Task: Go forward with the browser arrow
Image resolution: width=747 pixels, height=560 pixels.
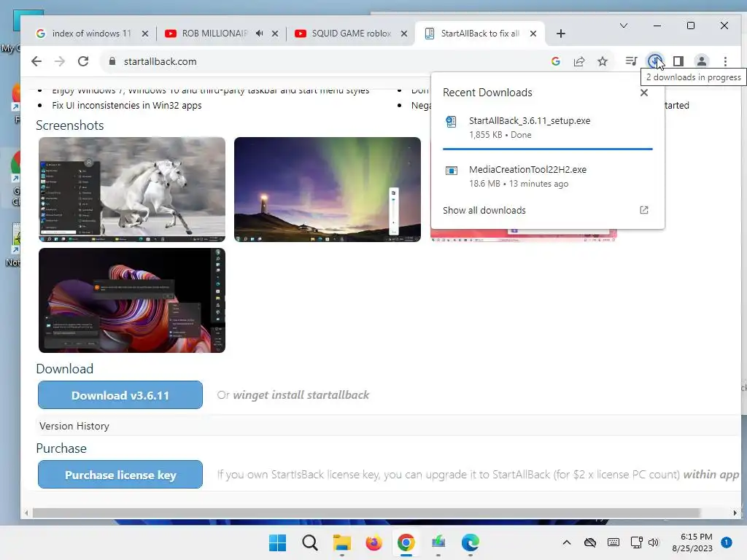Action: [60, 61]
